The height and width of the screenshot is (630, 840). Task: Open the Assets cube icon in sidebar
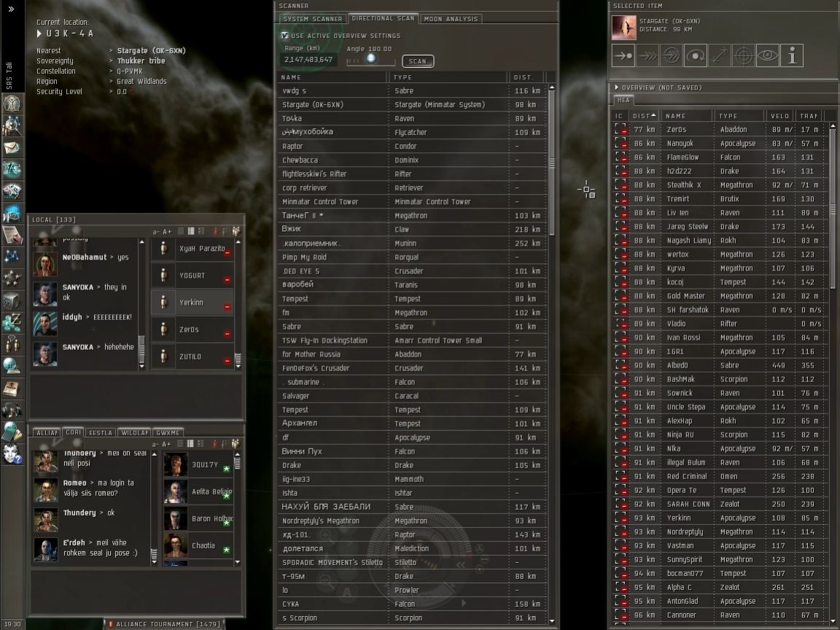[12, 300]
